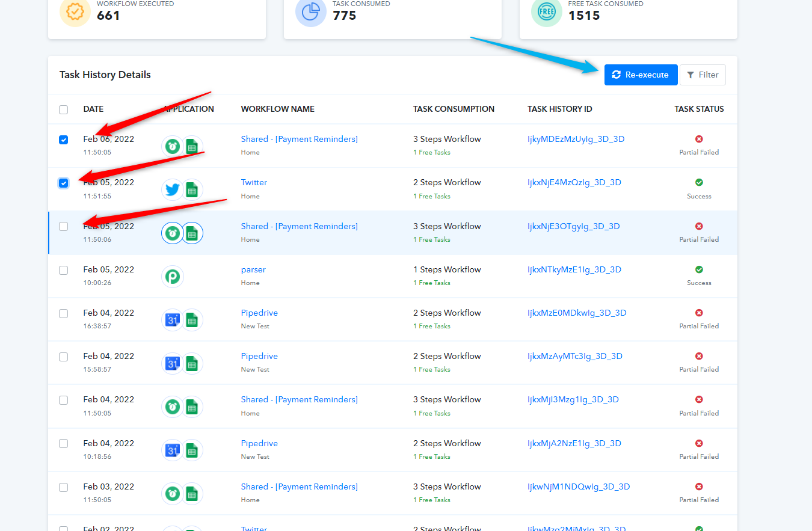
Task: Click Partial Failed red icon in Feb 06 row
Action: point(699,139)
